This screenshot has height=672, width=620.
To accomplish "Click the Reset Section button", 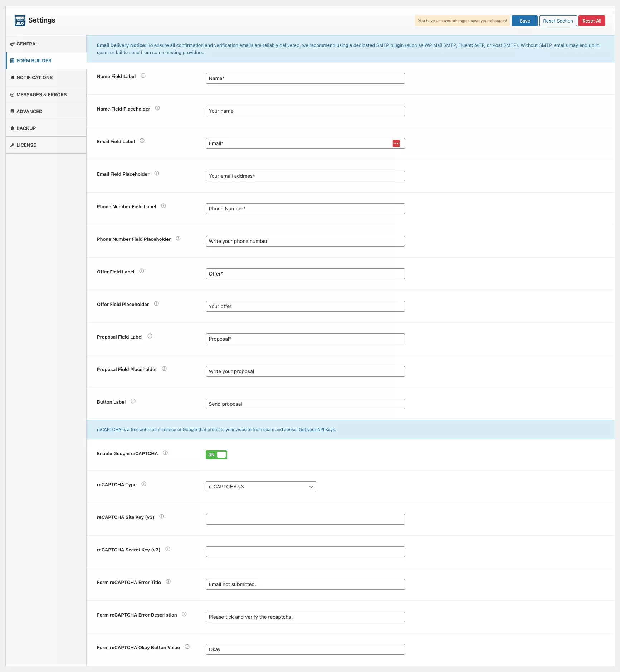I will (558, 21).
